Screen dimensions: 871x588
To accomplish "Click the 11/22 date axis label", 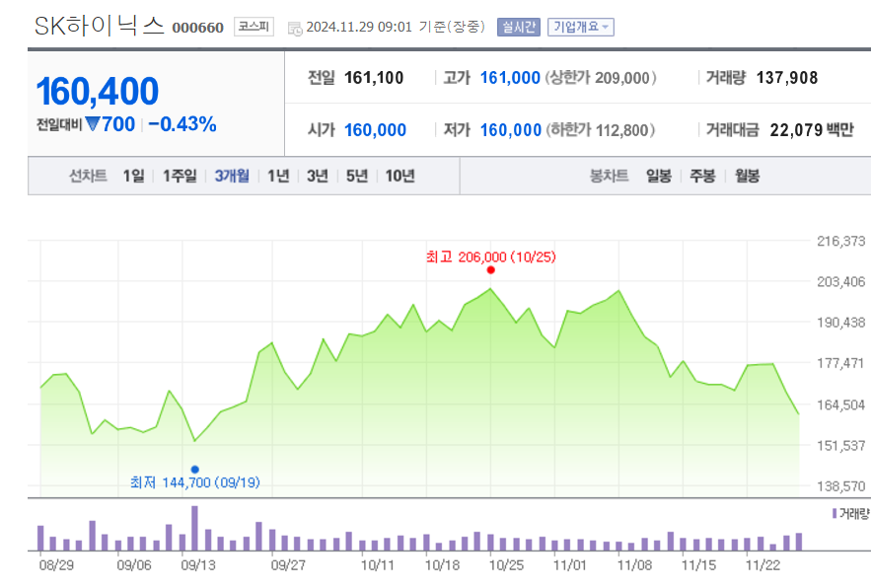I will [x=762, y=565].
